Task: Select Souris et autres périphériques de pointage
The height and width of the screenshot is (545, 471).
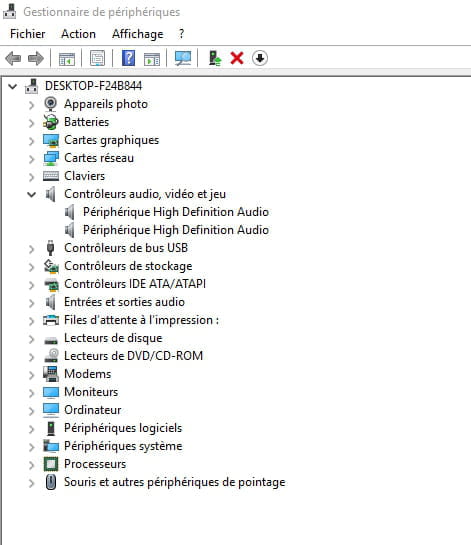Action: pos(174,482)
